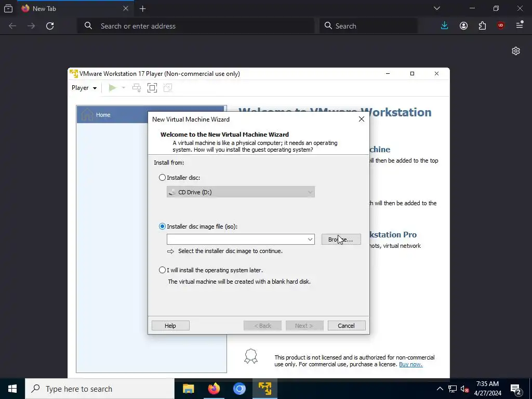Click the Windows taskbar search box

(x=99, y=389)
